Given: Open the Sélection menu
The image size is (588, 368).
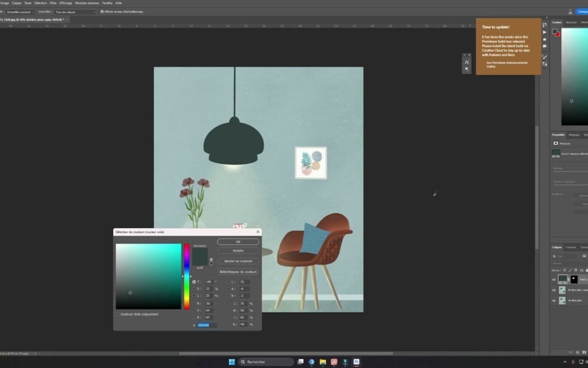Looking at the screenshot, I should (40, 3).
